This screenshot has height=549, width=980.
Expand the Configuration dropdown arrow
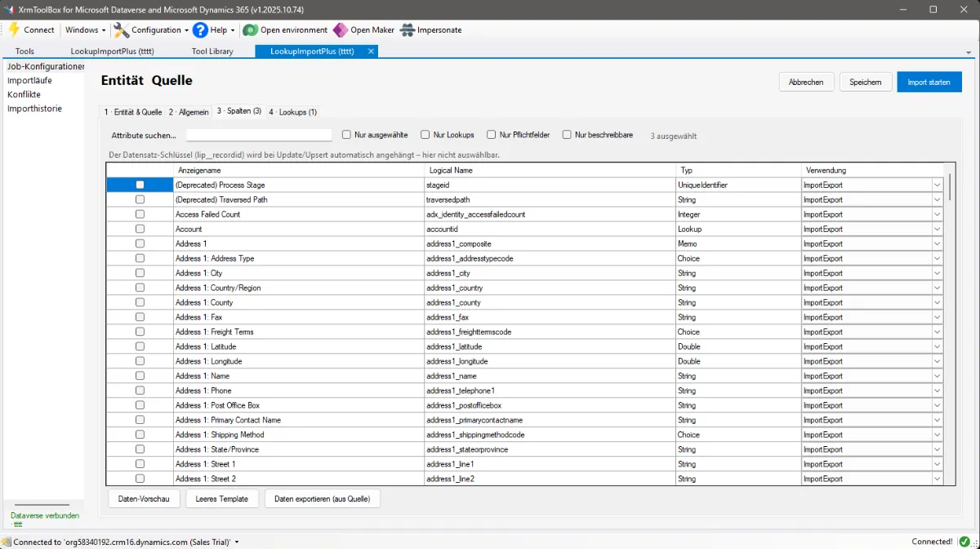coord(187,30)
